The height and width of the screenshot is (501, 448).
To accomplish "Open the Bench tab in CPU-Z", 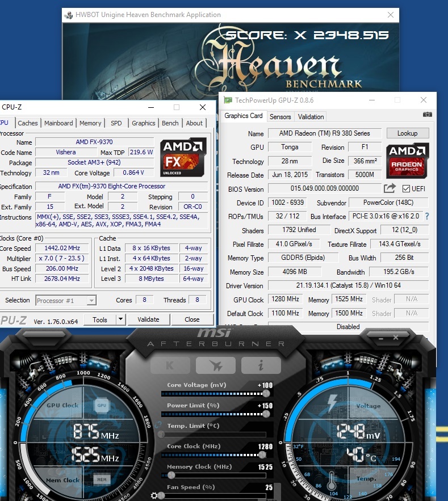I will (x=170, y=123).
